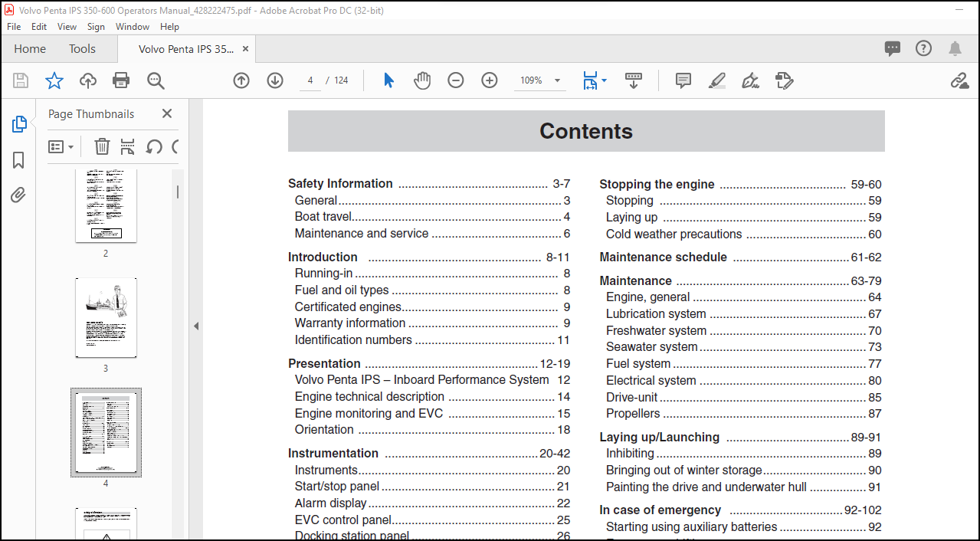Click the page number input field
980x541 pixels.
click(x=310, y=80)
